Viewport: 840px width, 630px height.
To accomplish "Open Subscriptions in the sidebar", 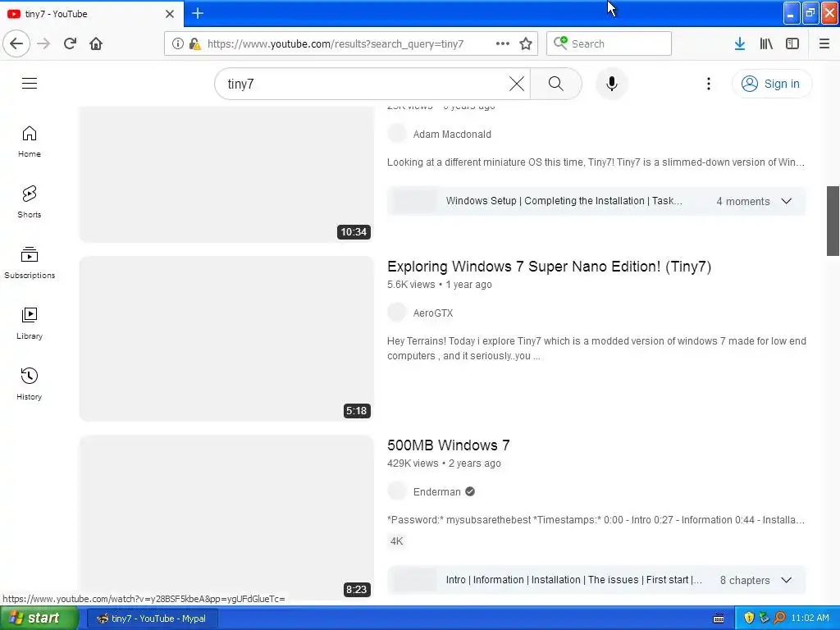I will click(x=30, y=262).
